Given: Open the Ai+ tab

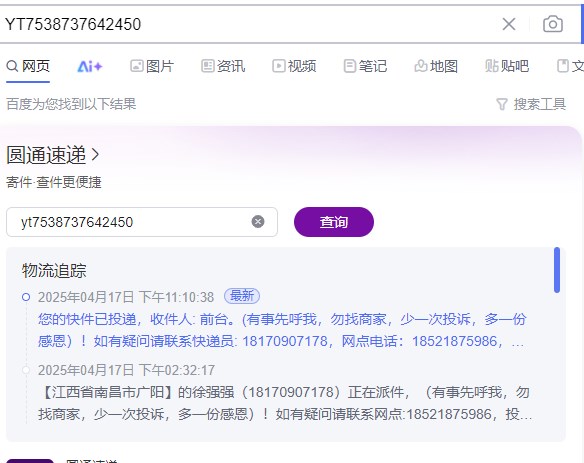Looking at the screenshot, I should pyautogui.click(x=90, y=66).
